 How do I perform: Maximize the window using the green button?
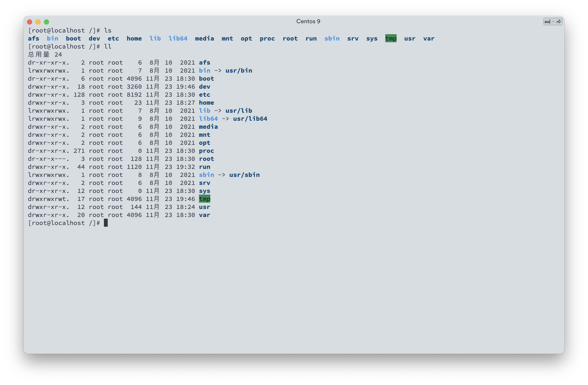[x=46, y=22]
